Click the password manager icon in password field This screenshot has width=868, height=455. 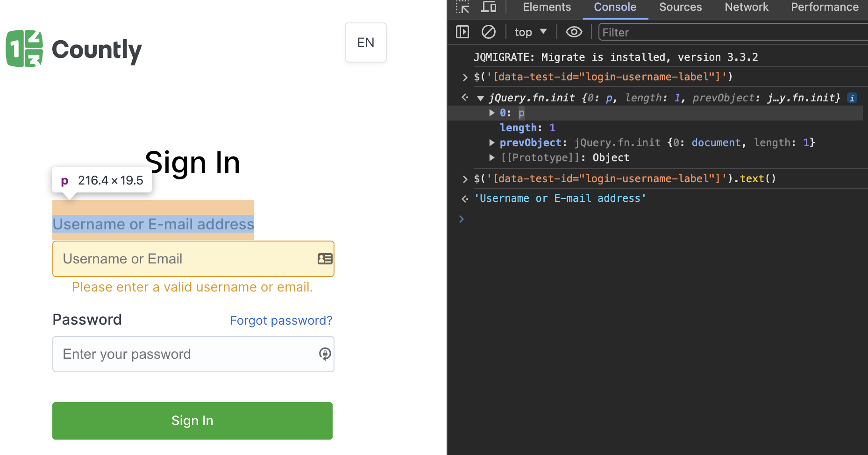pos(325,354)
